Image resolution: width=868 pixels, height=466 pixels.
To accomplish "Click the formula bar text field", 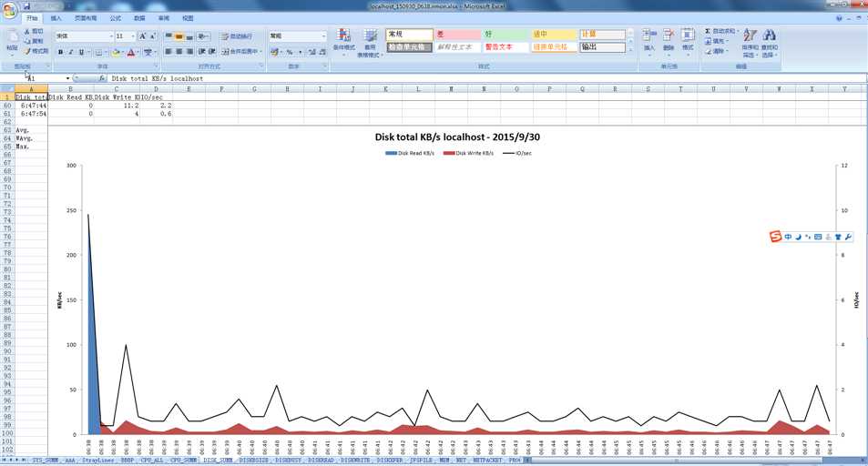I will [487, 78].
